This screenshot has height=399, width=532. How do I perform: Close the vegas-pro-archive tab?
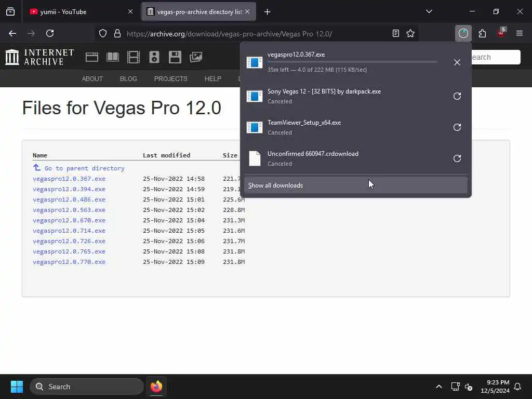coord(247,11)
